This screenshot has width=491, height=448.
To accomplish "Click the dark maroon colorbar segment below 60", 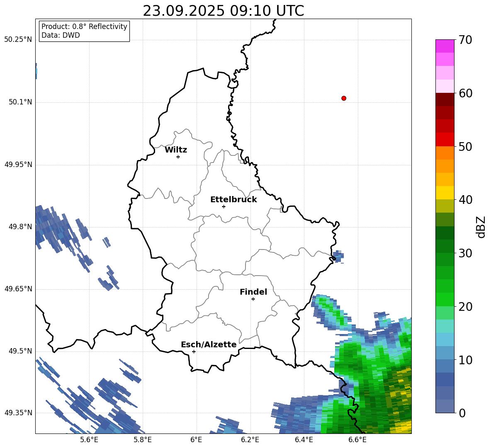I will click(445, 99).
